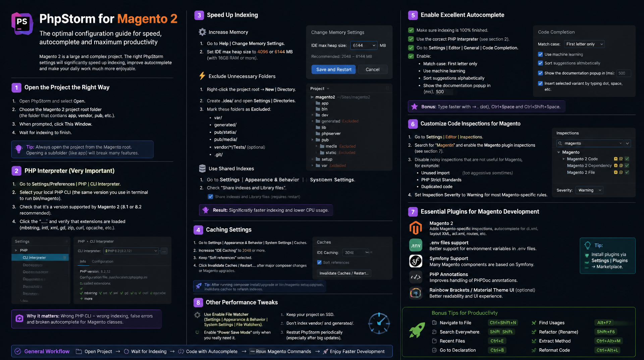
Task: Click the Recent Files icon
Action: 434,341
